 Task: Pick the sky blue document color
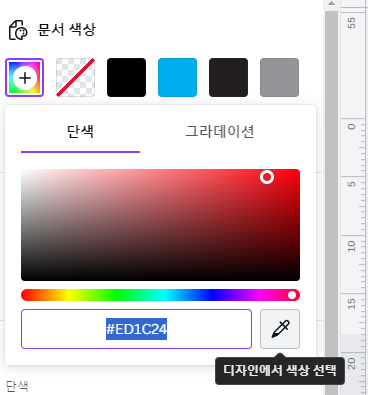[x=177, y=78]
